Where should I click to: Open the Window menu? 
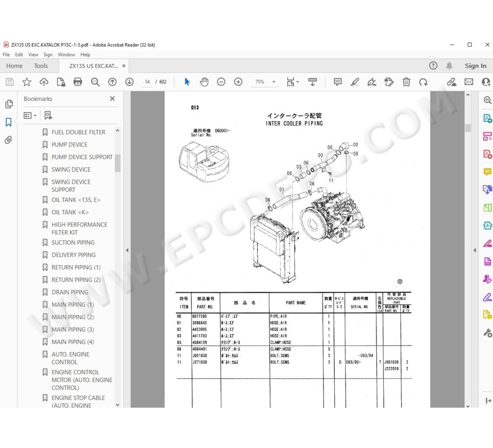66,55
